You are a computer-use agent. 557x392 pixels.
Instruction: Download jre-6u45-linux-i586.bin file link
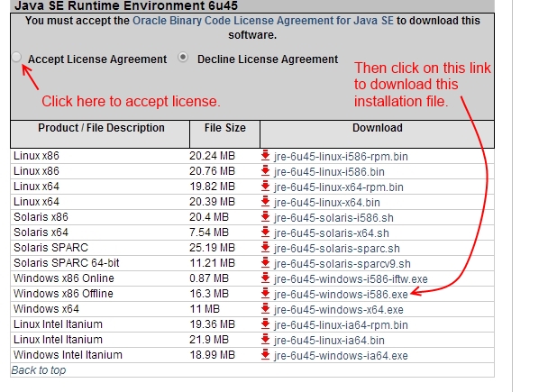tap(329, 172)
